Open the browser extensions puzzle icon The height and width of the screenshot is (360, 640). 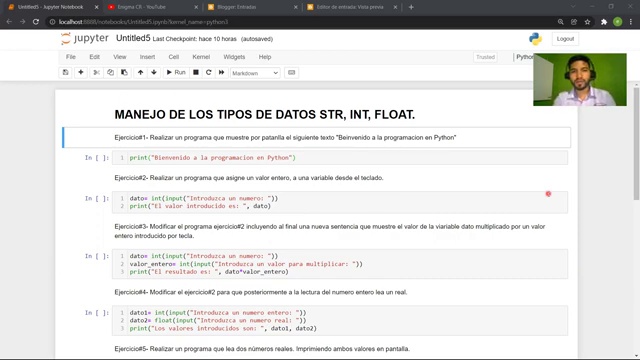604,22
